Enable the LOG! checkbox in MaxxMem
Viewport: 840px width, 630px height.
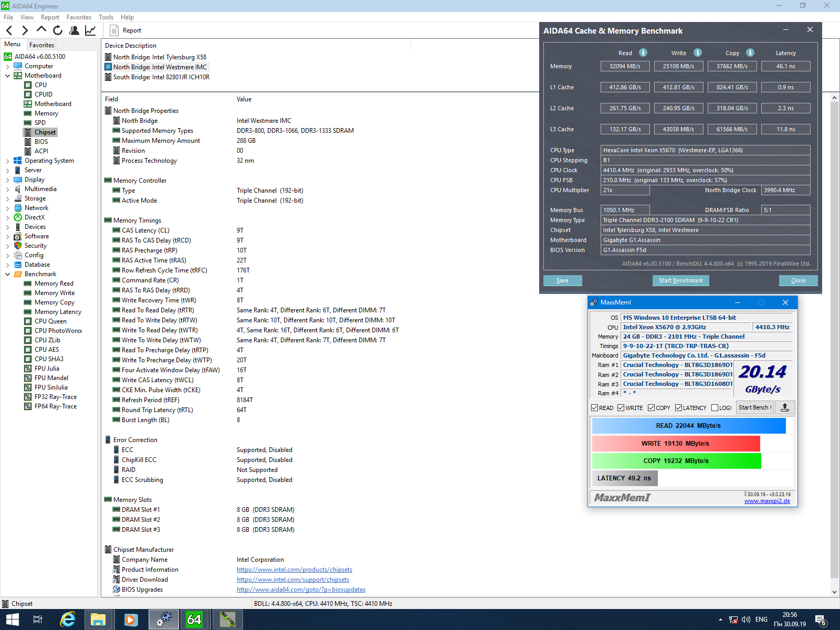(x=715, y=408)
